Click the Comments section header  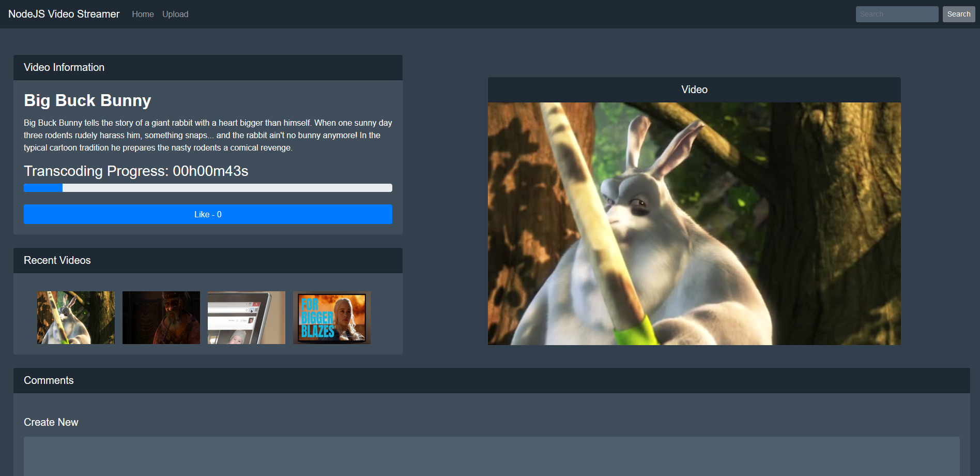tap(492, 380)
